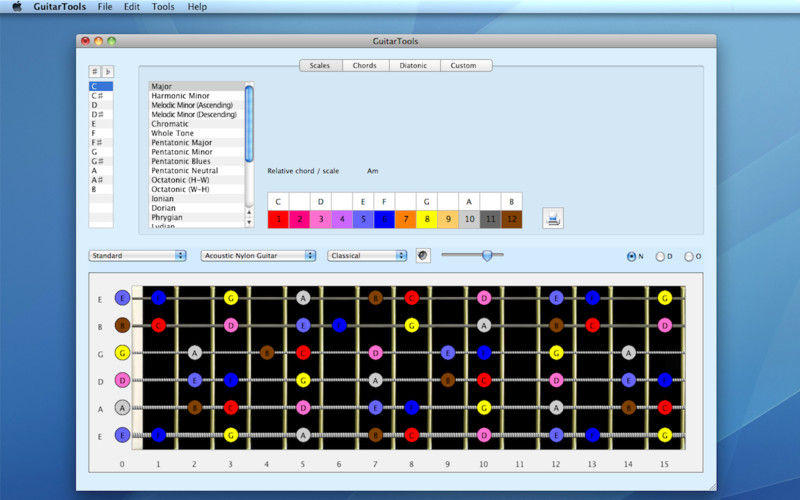Click the open B note at the nut
The width and height of the screenshot is (800, 500).
[122, 325]
